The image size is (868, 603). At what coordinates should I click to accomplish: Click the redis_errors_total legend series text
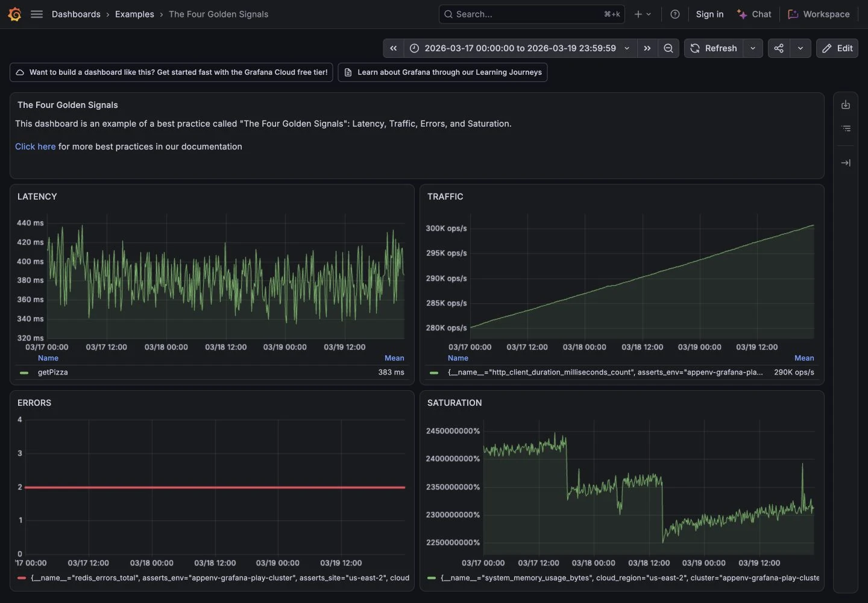pos(220,578)
